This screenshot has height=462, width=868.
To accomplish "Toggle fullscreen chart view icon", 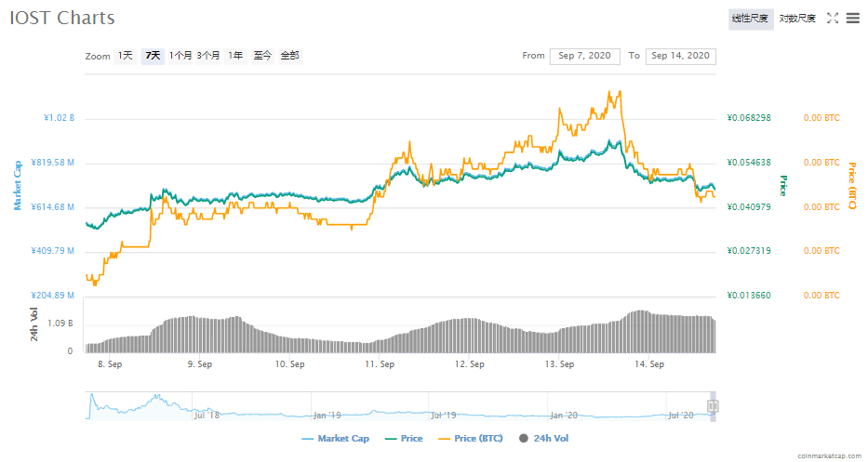I will tap(833, 19).
